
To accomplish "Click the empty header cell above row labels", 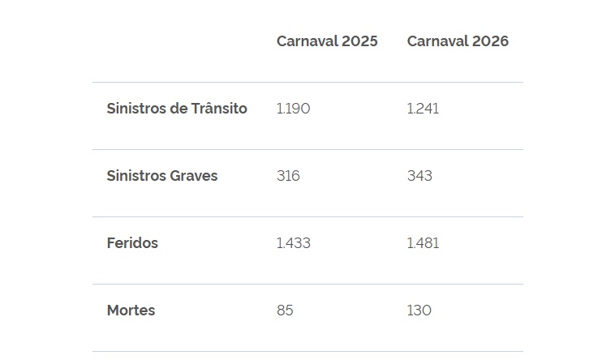I will (177, 41).
